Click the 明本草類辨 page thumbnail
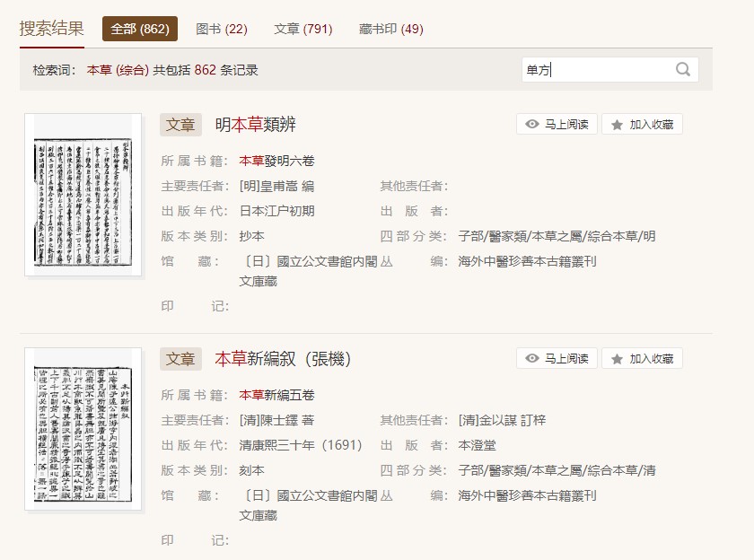754x560 pixels. tap(83, 195)
